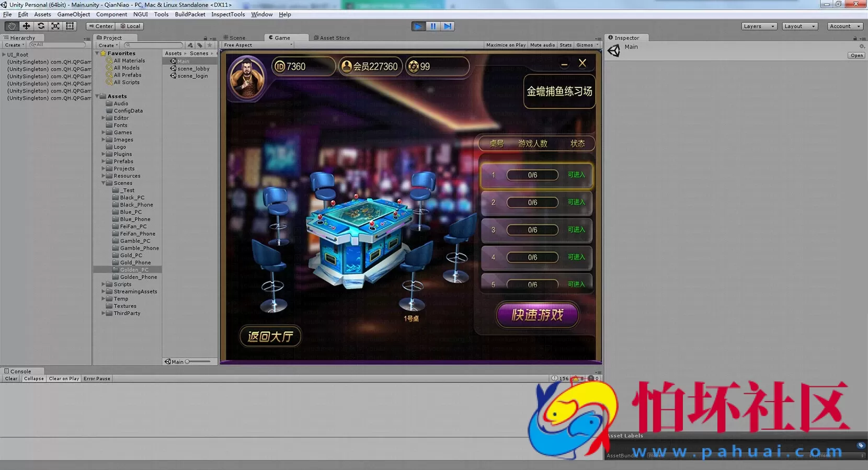Image resolution: width=868 pixels, height=470 pixels.
Task: Open Hierarchy Create dropdown
Action: (x=14, y=45)
